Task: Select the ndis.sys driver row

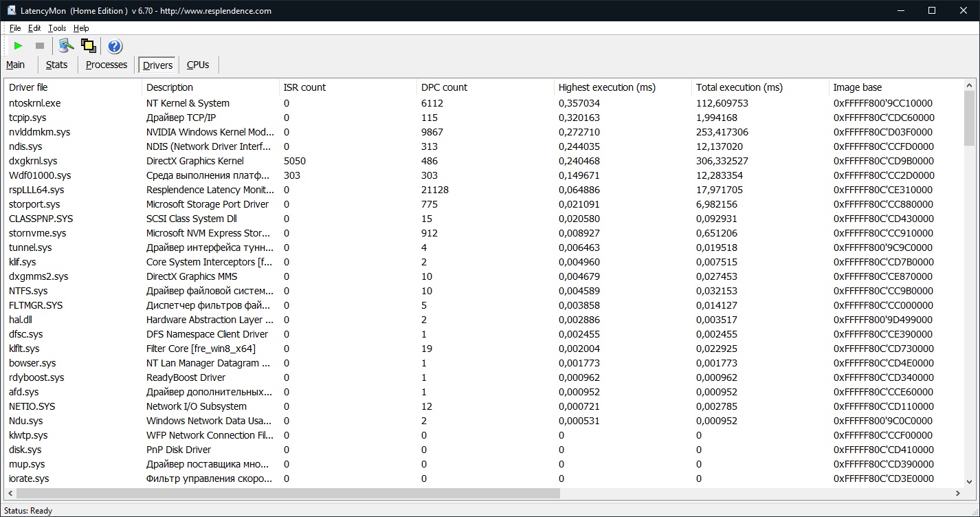Action: coord(484,146)
